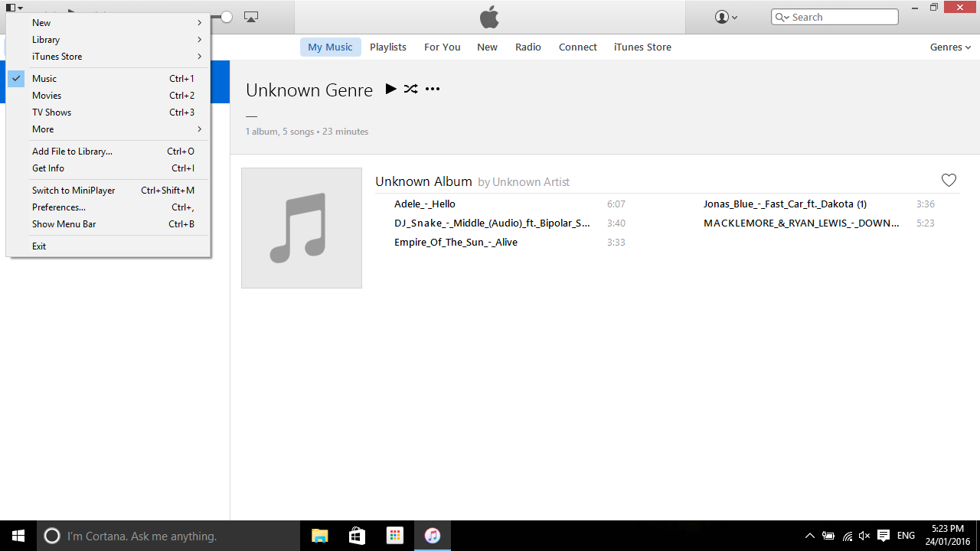Screen dimensions: 980x551
Task: Open File Explorer from the taskbar
Action: pos(319,536)
